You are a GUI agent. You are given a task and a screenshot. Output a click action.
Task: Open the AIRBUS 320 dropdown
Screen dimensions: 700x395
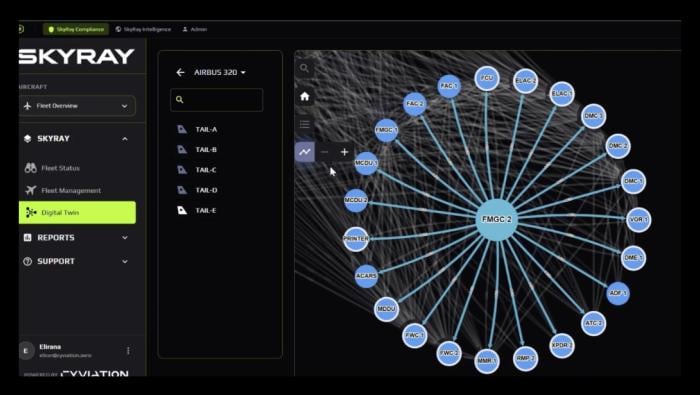[220, 72]
